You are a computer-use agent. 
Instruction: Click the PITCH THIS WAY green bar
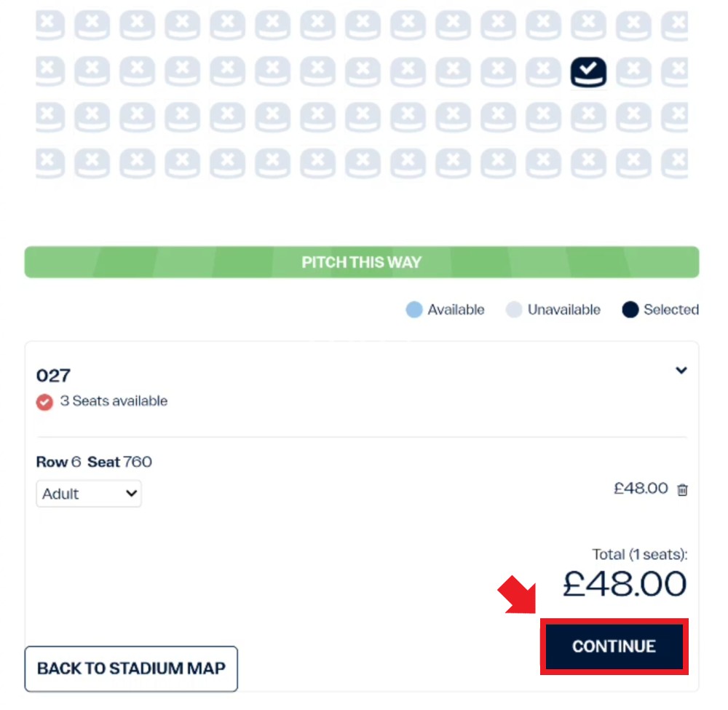[362, 262]
